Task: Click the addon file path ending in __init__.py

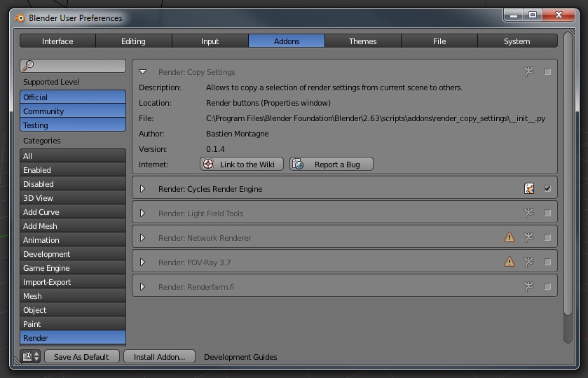Action: [376, 118]
